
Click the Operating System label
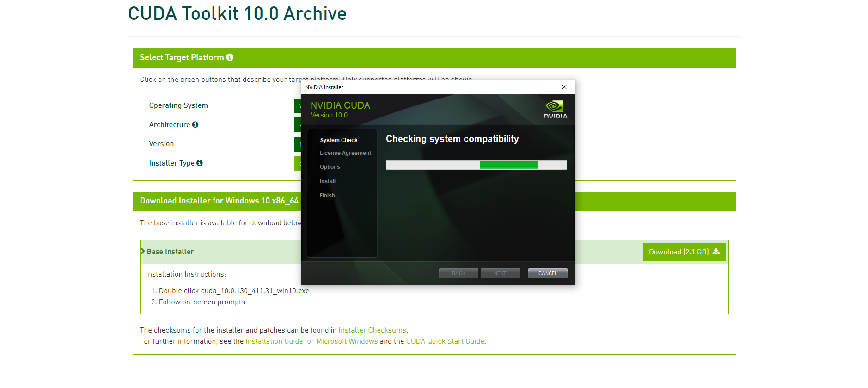178,105
